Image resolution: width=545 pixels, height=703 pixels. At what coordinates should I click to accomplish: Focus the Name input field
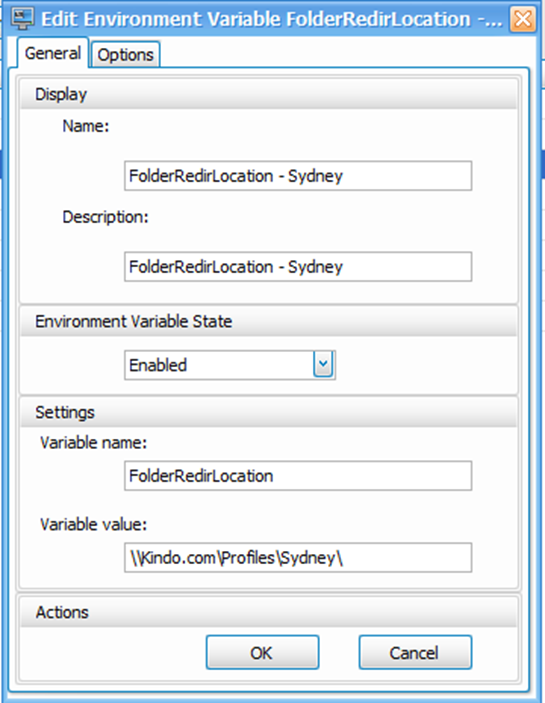pos(298,176)
